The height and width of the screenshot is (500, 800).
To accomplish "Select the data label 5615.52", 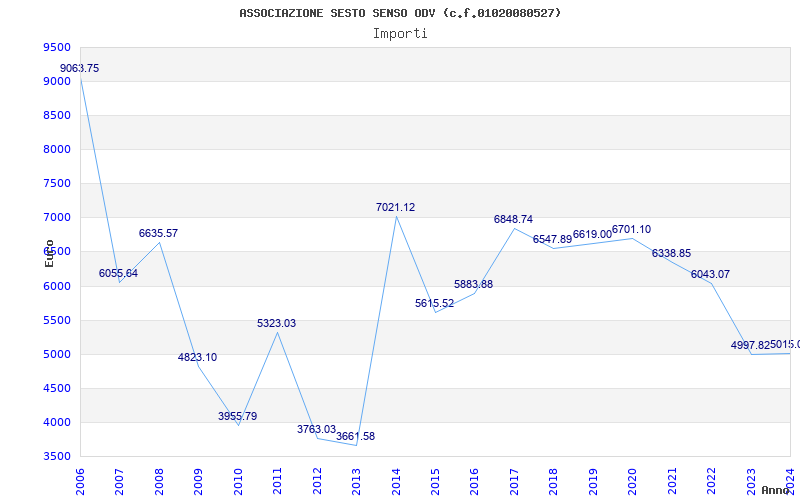I will pos(434,304).
